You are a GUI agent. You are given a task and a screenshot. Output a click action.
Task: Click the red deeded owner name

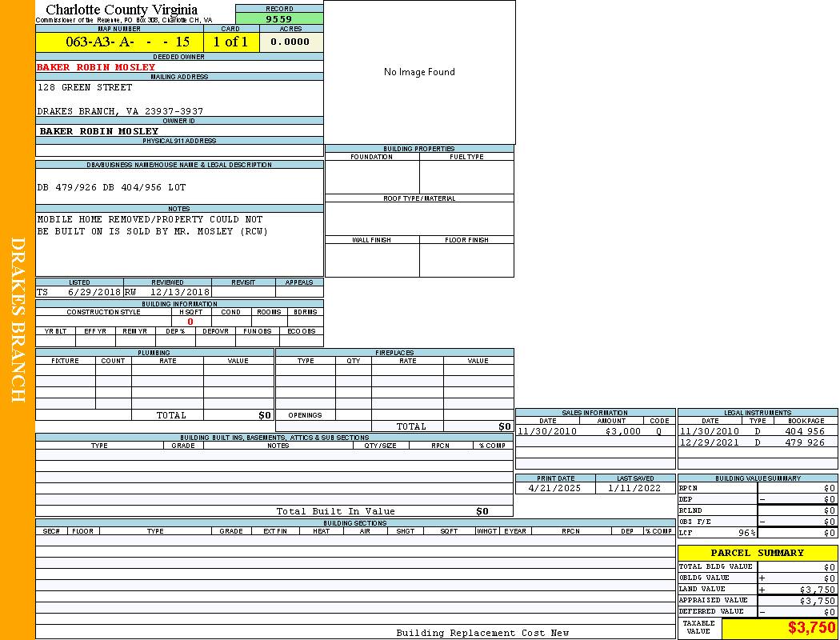click(x=96, y=67)
